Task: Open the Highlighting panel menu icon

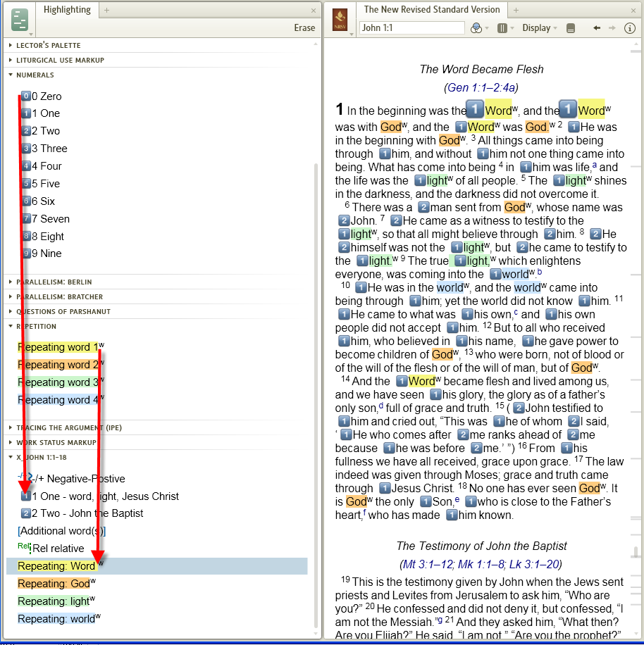Action: (19, 20)
